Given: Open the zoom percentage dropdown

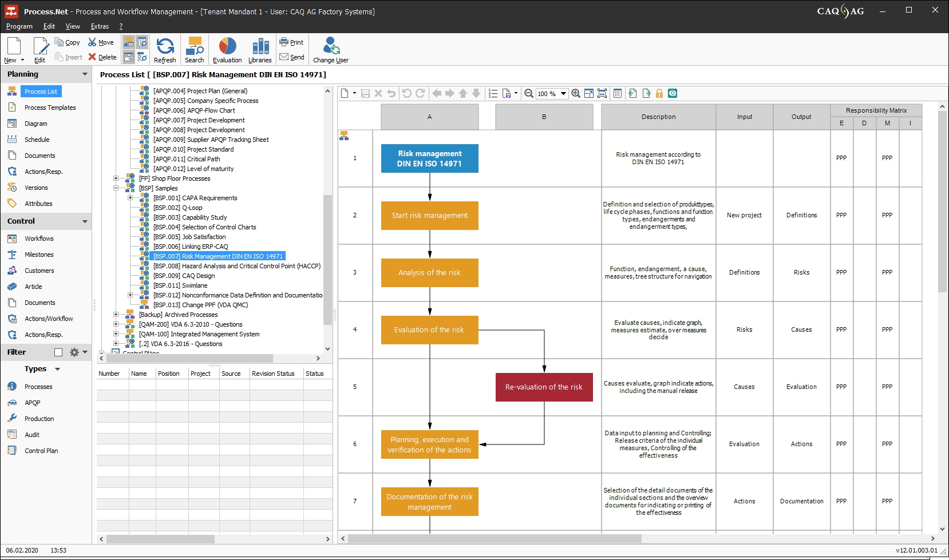Looking at the screenshot, I should point(564,94).
